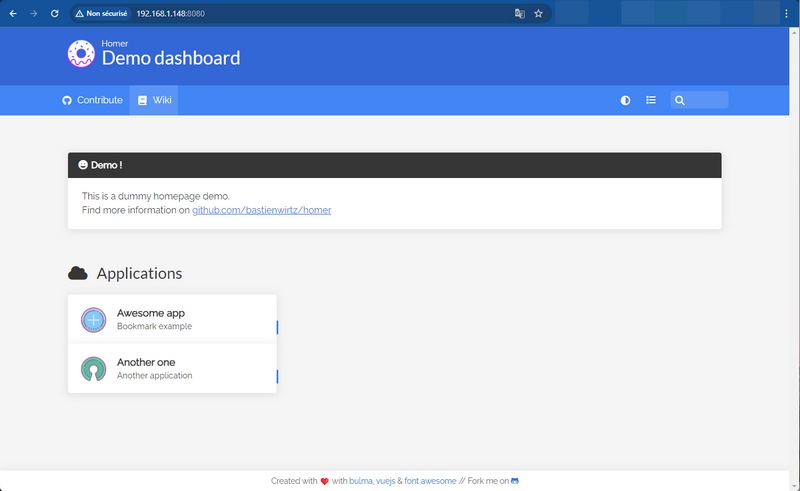The width and height of the screenshot is (800, 491).
Task: Click the GitHub icon next to Contribute
Action: point(67,101)
